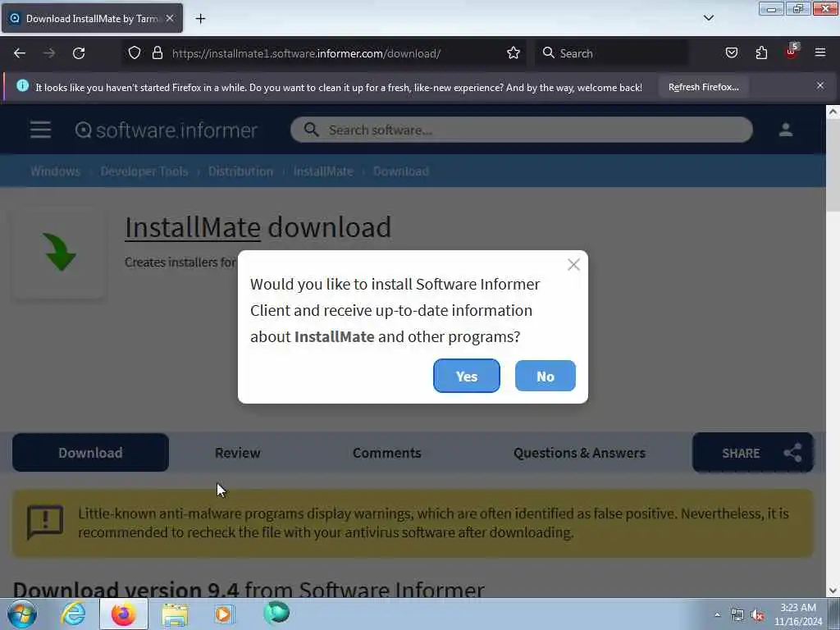The width and height of the screenshot is (840, 630).
Task: Open the Firefox extensions puzzle icon
Action: tap(761, 53)
